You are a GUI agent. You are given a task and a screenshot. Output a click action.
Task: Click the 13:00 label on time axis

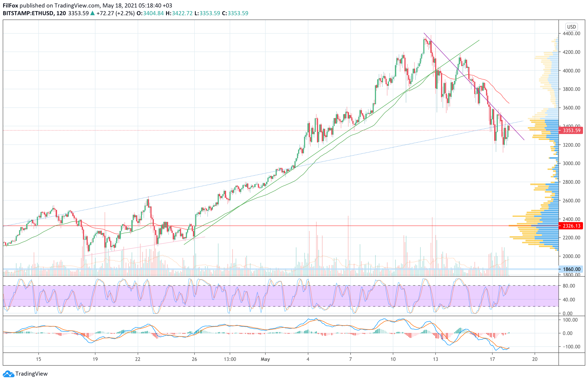click(x=230, y=359)
